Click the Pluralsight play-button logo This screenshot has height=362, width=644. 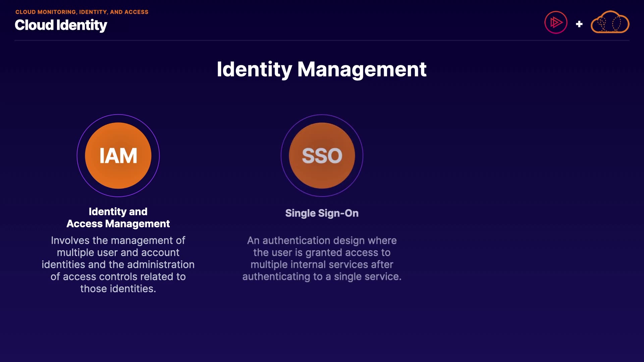point(555,22)
